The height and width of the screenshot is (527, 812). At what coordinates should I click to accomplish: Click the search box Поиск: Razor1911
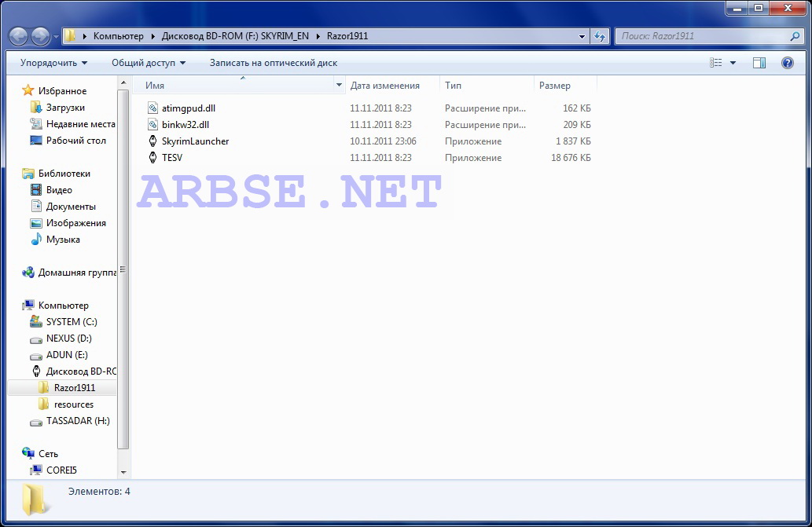704,36
